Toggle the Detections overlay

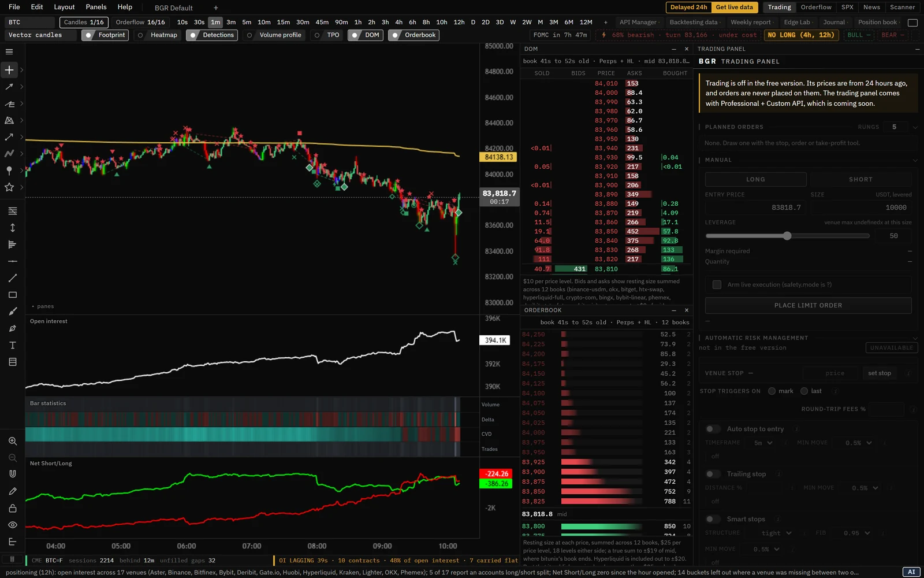[211, 35]
